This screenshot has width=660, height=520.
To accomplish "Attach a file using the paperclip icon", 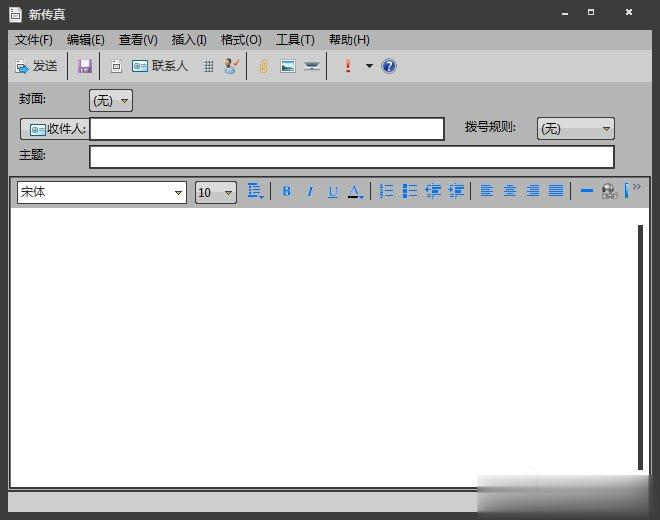I will pyautogui.click(x=264, y=66).
